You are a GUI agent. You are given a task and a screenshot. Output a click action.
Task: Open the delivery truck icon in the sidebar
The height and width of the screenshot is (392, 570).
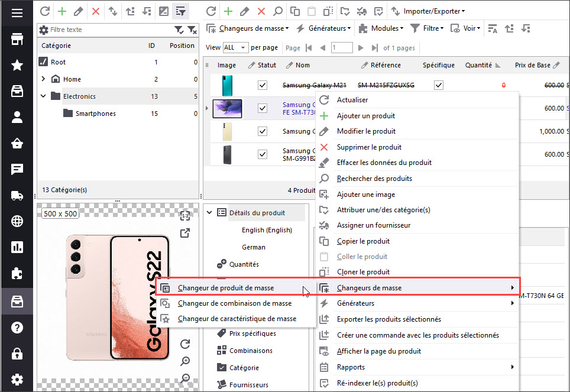point(17,196)
